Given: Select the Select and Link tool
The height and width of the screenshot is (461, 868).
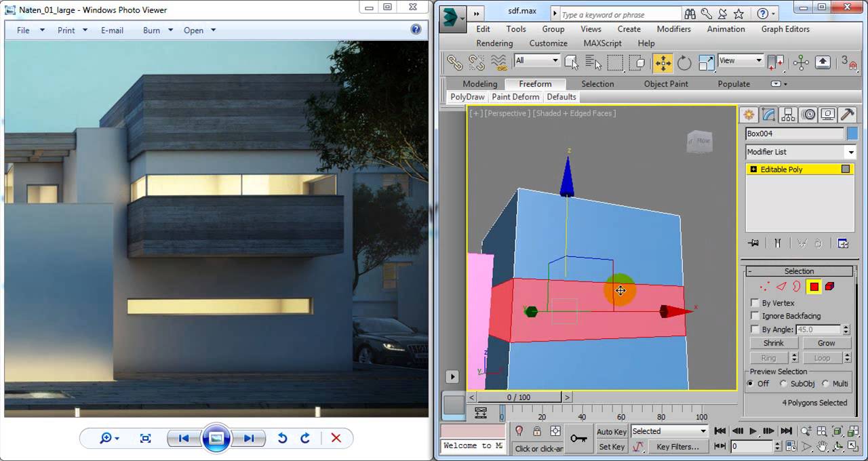Looking at the screenshot, I should tap(454, 62).
